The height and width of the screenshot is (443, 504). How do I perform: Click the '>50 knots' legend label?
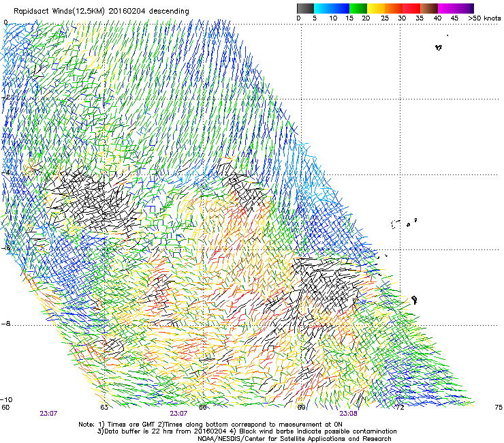[484, 18]
